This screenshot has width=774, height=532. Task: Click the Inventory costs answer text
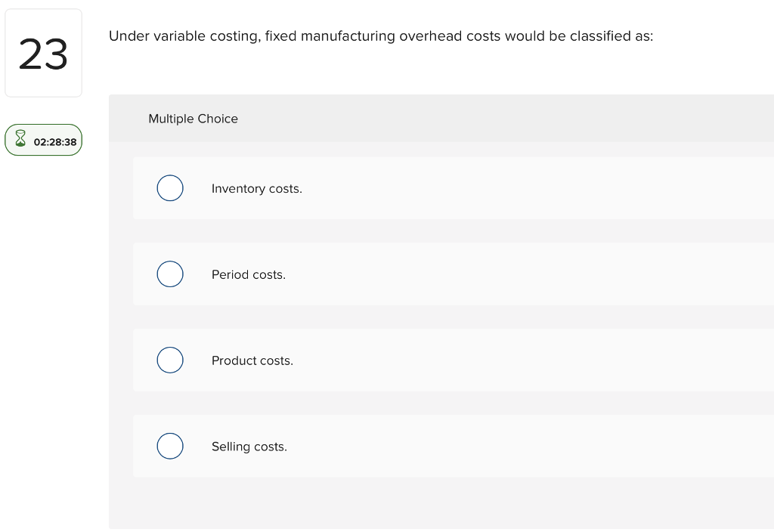[x=256, y=188]
